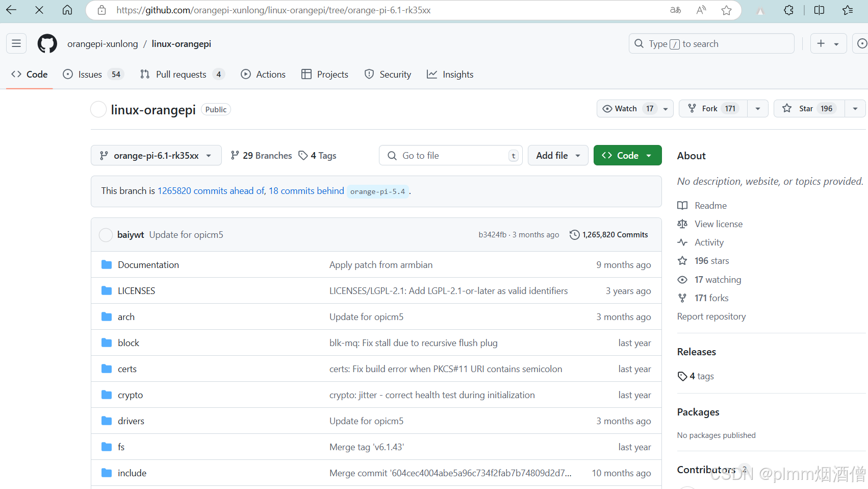868x489 pixels.
Task: Focus the Type / to search box
Action: pos(711,43)
